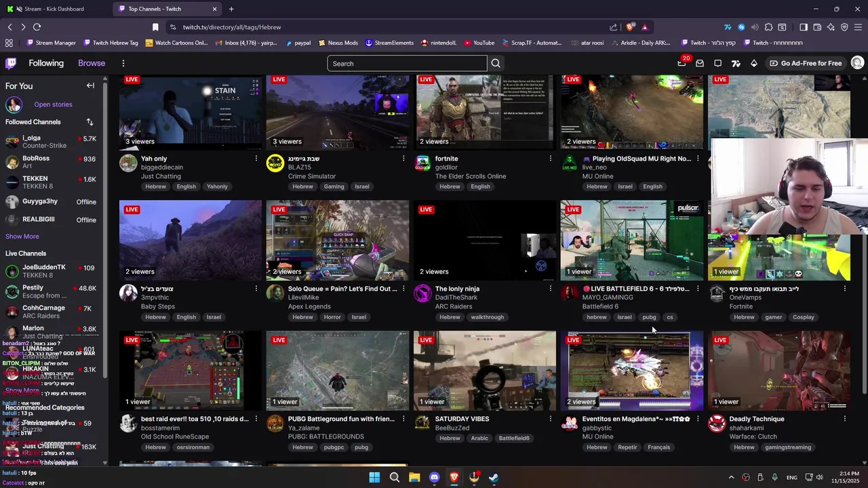Viewport: 868px width, 488px height.
Task: Click the Browse tab
Action: 92,63
